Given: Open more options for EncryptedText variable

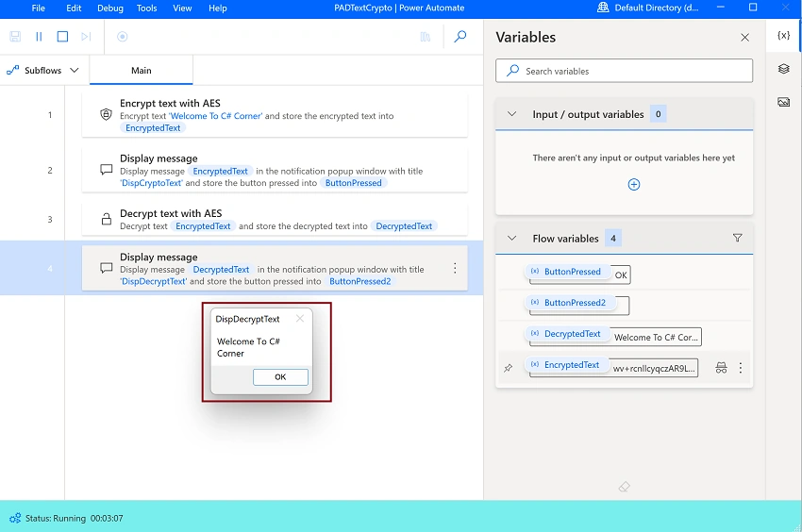Looking at the screenshot, I should click(740, 368).
